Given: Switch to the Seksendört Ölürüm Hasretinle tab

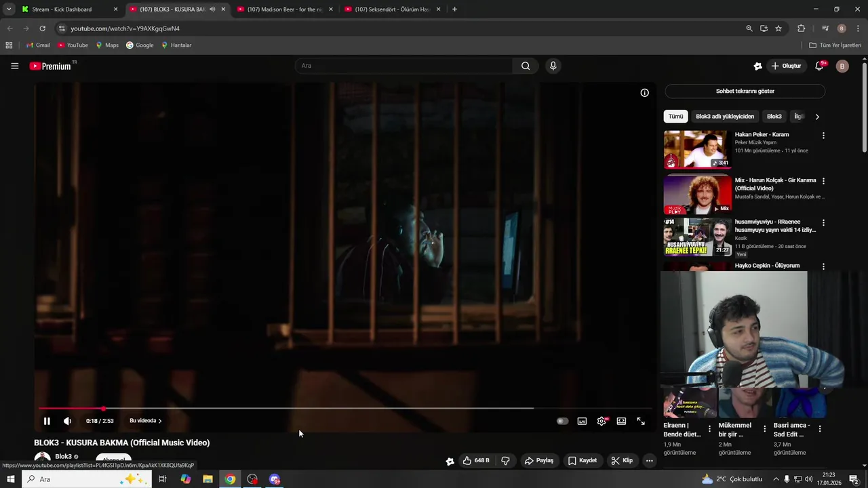Looking at the screenshot, I should (x=393, y=9).
